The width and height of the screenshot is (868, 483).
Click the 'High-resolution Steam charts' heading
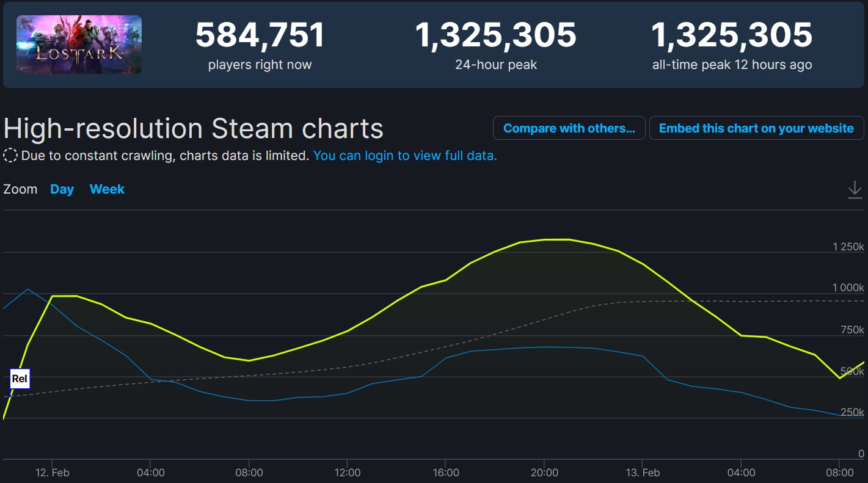pos(194,129)
